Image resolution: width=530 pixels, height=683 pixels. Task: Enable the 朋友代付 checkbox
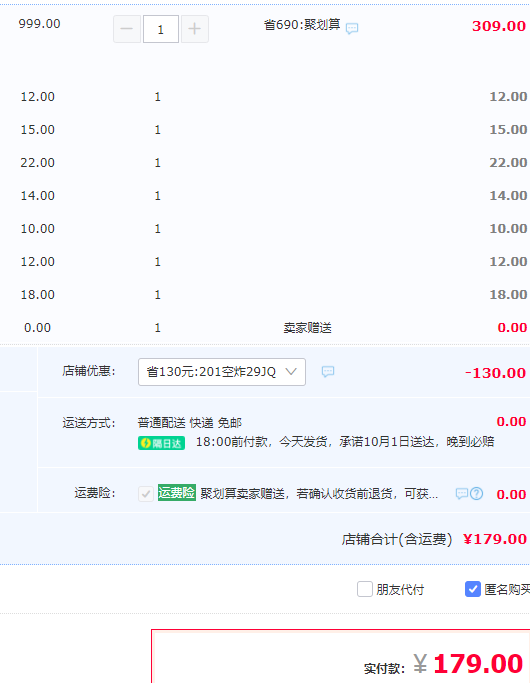coord(365,589)
